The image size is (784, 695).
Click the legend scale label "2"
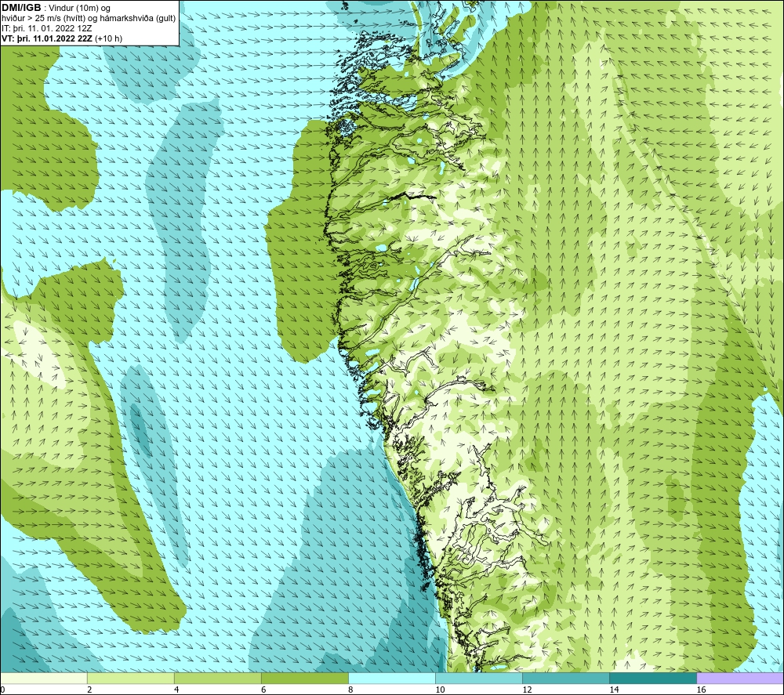click(89, 690)
